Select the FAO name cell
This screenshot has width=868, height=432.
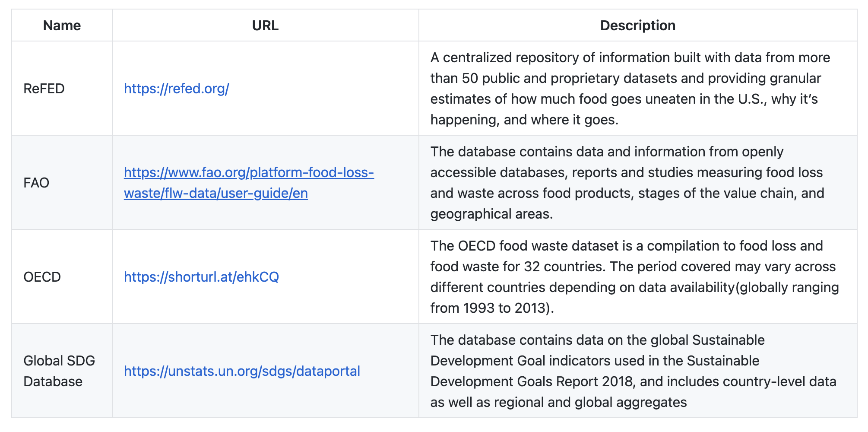(x=36, y=183)
